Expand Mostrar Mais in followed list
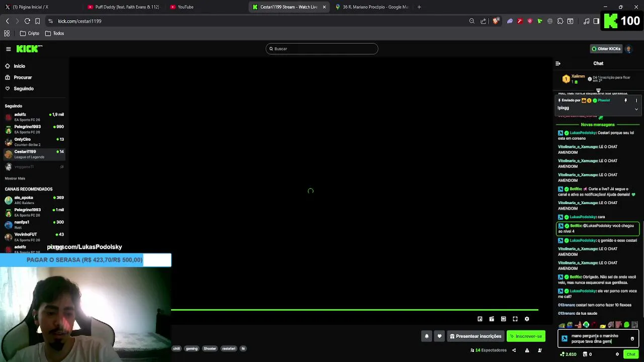 pyautogui.click(x=15, y=178)
